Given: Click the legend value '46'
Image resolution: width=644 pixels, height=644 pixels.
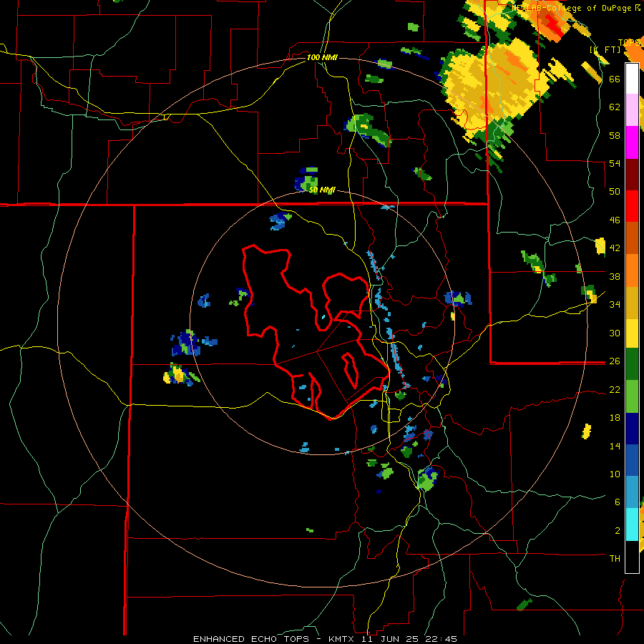Looking at the screenshot, I should coord(615,220).
